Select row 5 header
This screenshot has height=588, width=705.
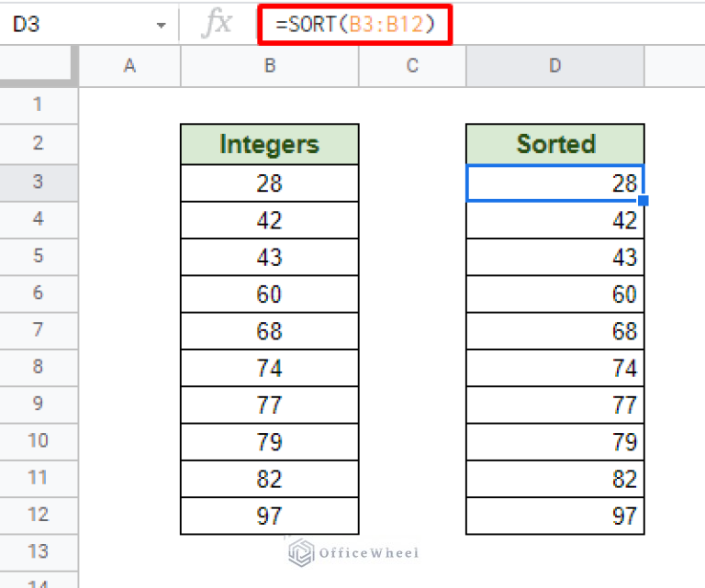tap(39, 257)
